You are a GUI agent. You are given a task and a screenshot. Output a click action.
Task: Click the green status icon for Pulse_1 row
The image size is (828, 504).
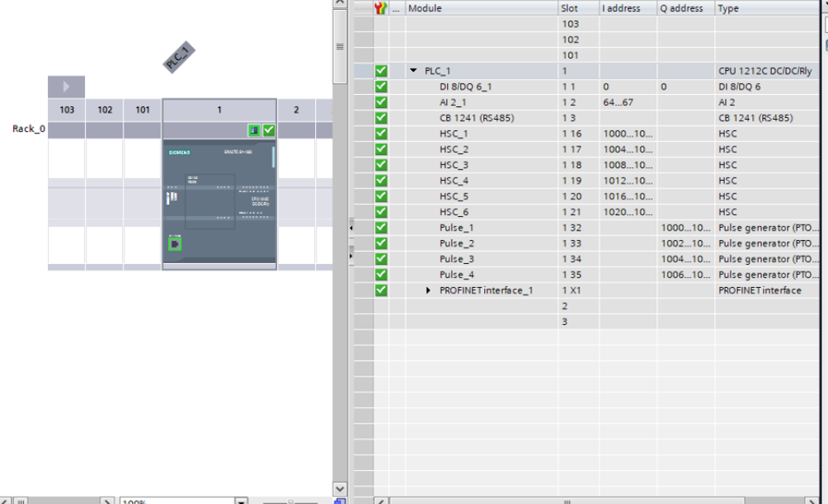tap(380, 228)
